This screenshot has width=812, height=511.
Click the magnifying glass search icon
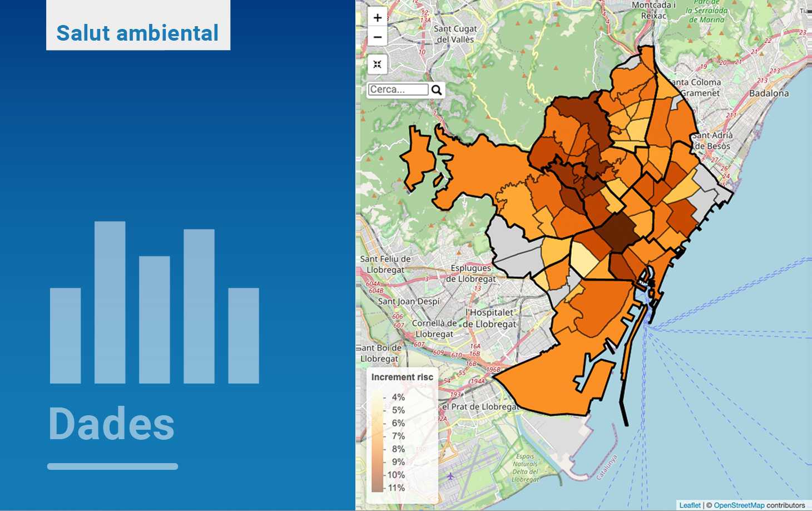coord(437,90)
